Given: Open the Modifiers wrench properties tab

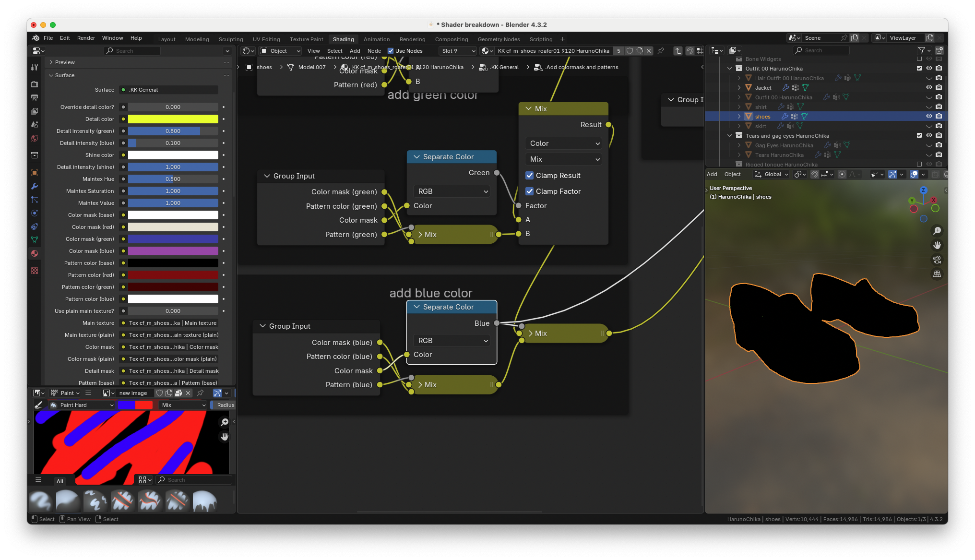Looking at the screenshot, I should tap(35, 186).
